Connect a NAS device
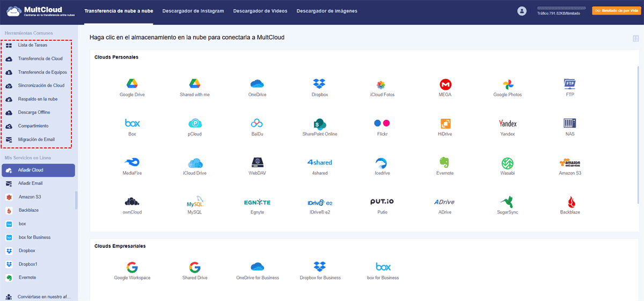This screenshot has height=301, width=644. click(x=570, y=127)
